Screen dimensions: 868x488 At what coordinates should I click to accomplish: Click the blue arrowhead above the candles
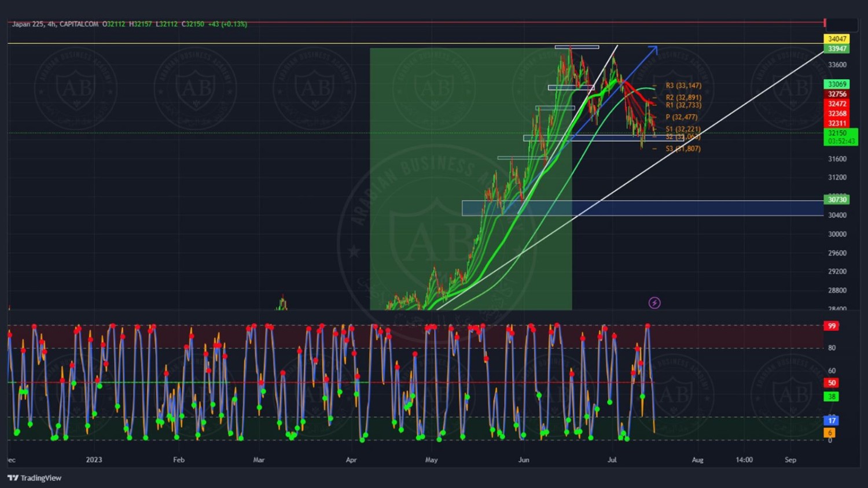click(654, 49)
